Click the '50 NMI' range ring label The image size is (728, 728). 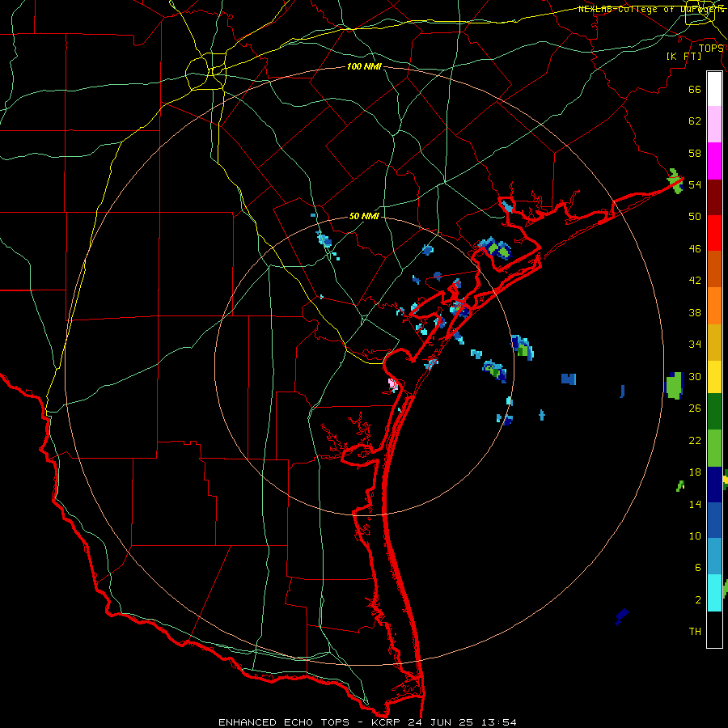[364, 216]
